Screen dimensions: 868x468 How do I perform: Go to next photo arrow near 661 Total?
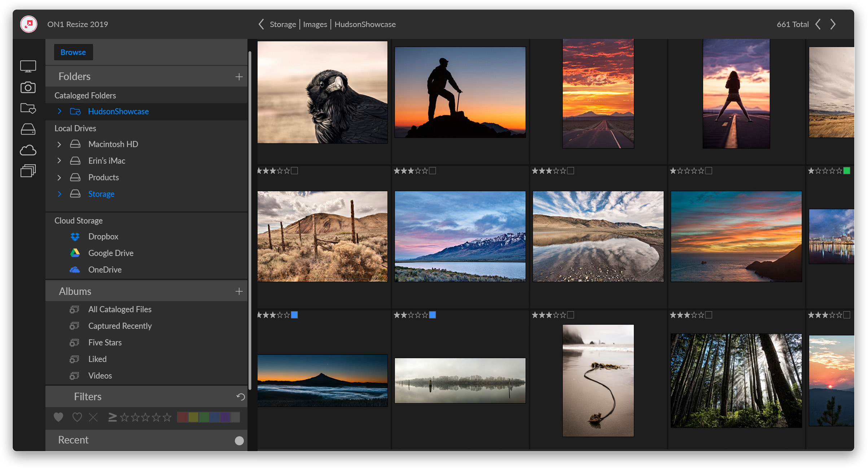(x=833, y=24)
